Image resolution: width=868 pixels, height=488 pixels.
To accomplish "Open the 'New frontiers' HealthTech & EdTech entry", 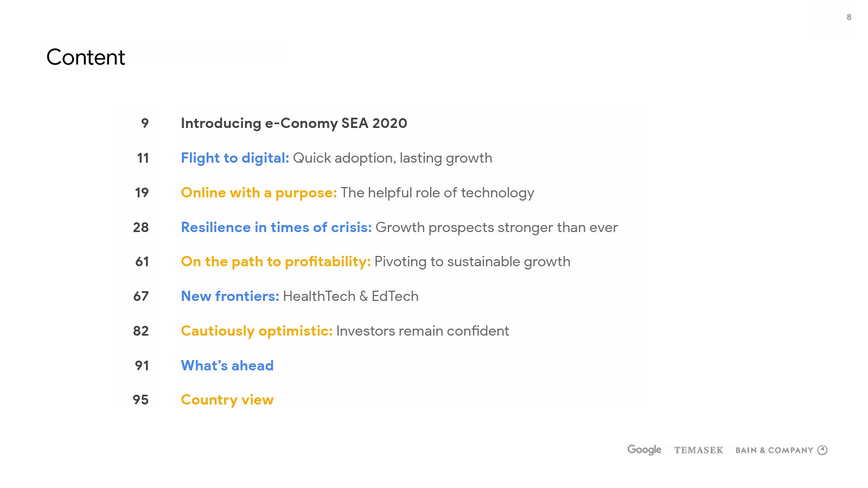I will [230, 296].
